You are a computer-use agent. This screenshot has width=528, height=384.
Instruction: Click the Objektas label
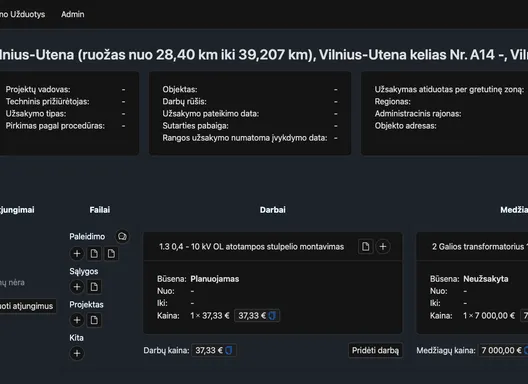[x=180, y=90]
